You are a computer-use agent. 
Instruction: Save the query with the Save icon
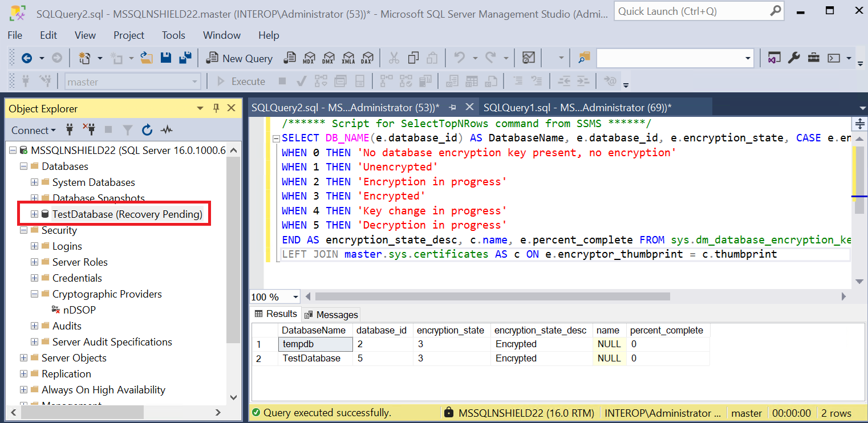pos(166,58)
